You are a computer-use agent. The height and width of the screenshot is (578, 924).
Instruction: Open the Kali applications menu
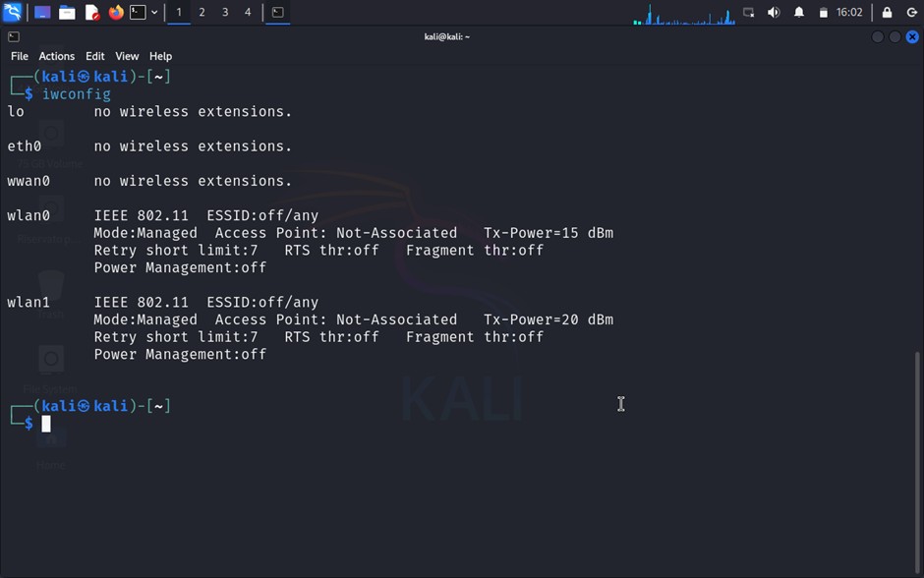(x=13, y=13)
